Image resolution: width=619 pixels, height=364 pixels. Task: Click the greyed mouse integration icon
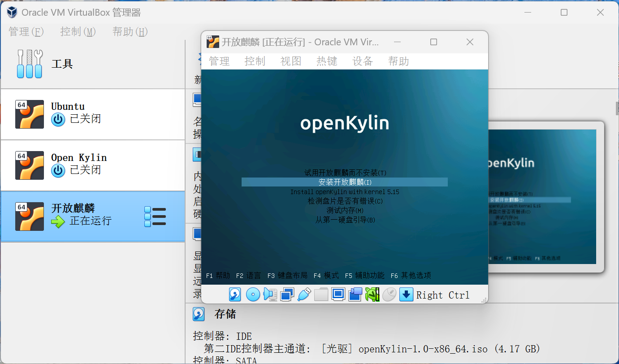389,295
